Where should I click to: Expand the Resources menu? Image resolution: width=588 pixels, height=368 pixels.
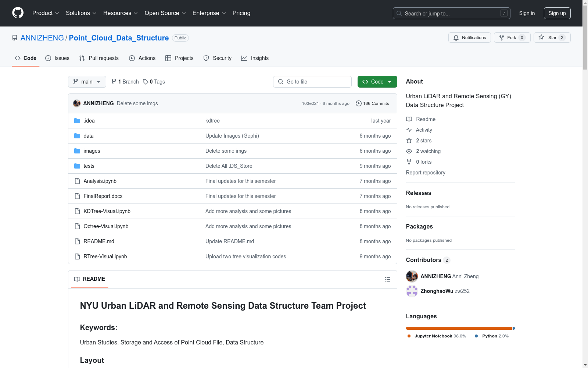point(121,13)
